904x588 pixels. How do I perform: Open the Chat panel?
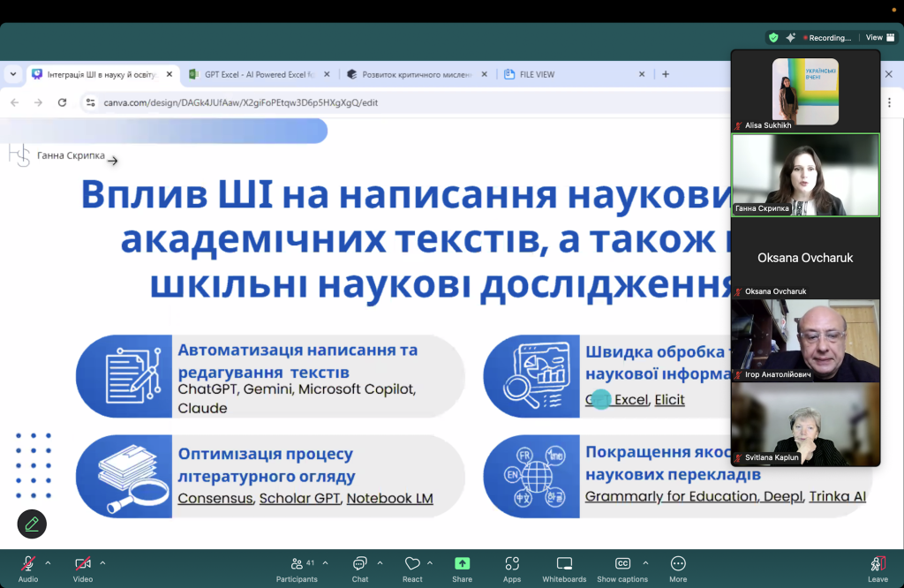[360, 569]
